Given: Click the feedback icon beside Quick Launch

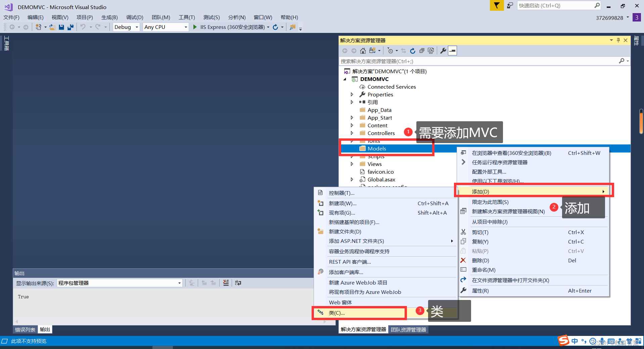Looking at the screenshot, I should (x=510, y=5).
